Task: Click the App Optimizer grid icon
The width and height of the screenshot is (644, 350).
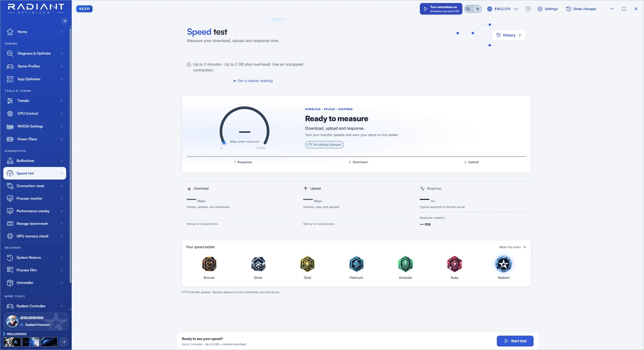Action: click(x=10, y=79)
